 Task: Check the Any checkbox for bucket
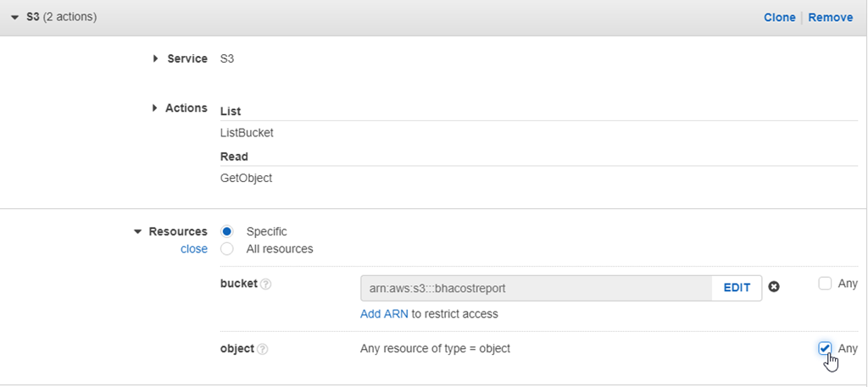(x=825, y=284)
